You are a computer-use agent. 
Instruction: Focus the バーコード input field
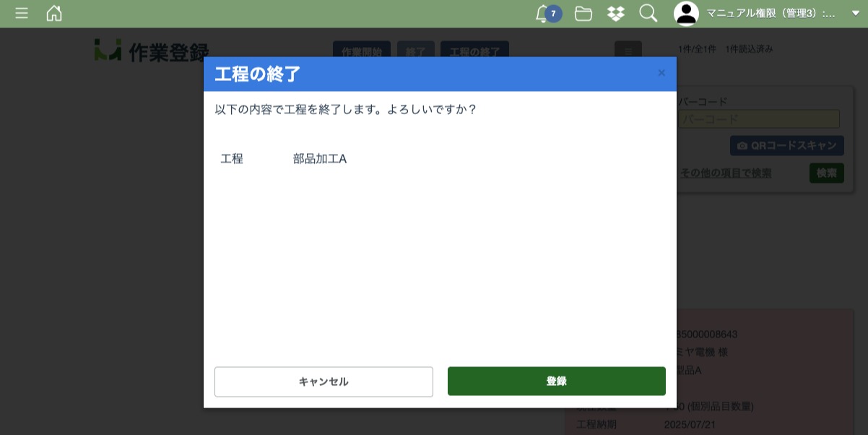click(x=758, y=119)
